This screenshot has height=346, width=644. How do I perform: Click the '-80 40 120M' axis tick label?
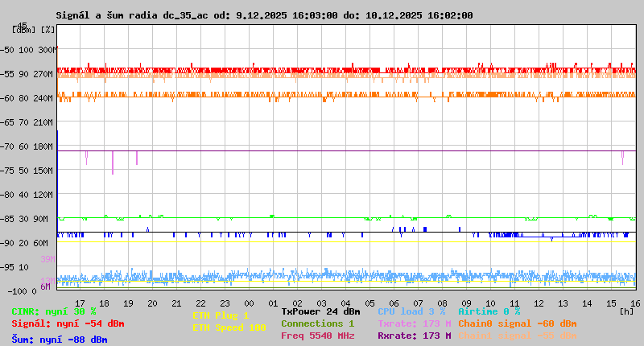click(27, 195)
